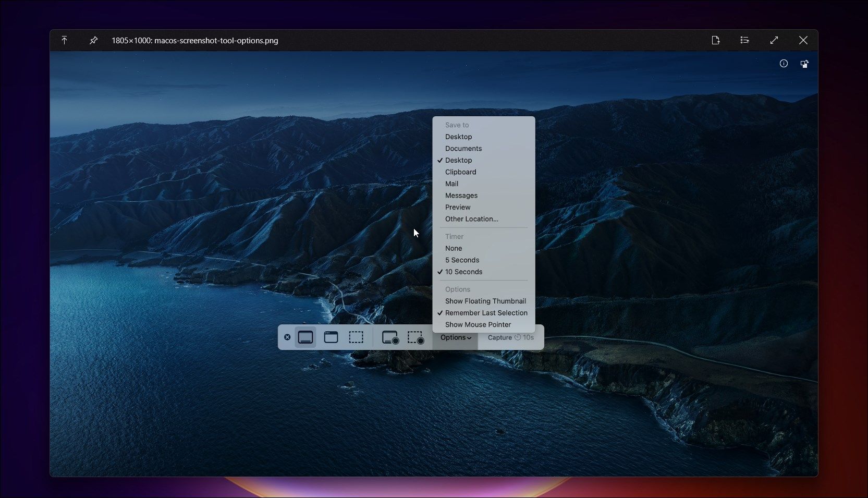868x498 pixels.
Task: Close the screenshot toolbar with X icon
Action: click(x=287, y=337)
